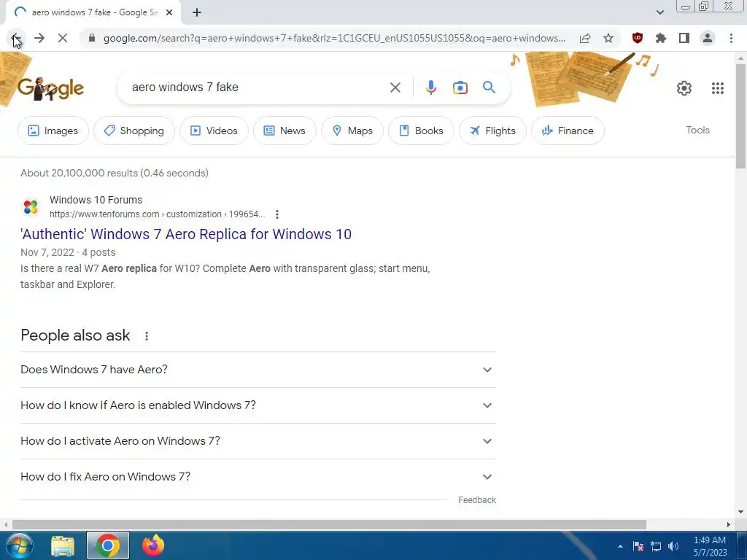Viewport: 747px width, 560px height.
Task: Expand 'How do I fix Aero on Windows 7?'
Action: [258, 477]
